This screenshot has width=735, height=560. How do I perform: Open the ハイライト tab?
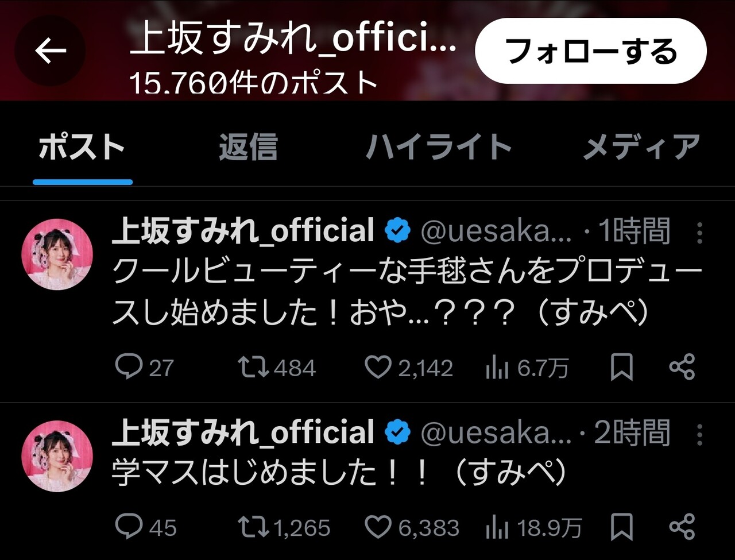439,148
